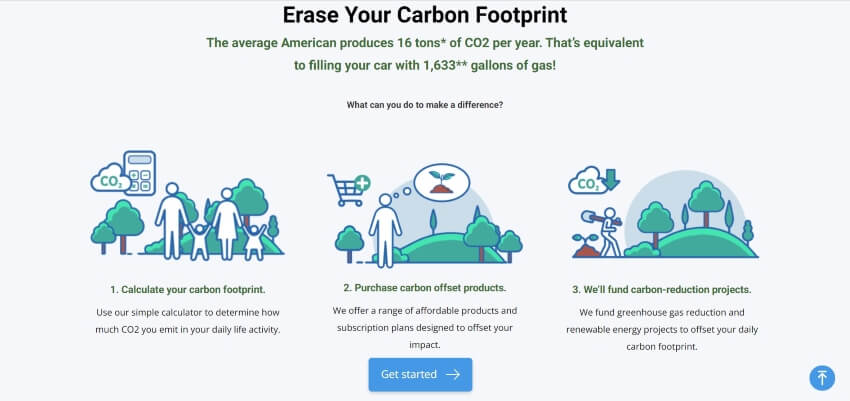Click the 'Erase Your Carbon Footprint' title
Viewport: 850px width, 401px height.
(x=425, y=15)
